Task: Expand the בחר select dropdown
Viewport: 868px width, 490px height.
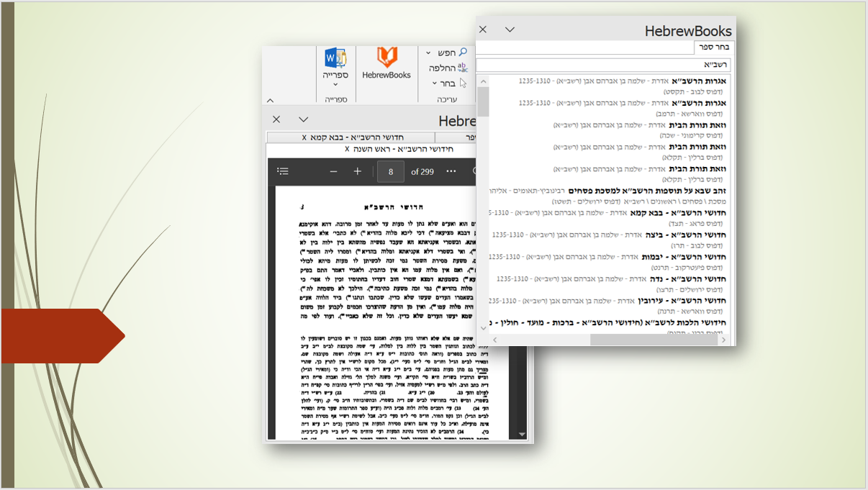Action: point(434,83)
